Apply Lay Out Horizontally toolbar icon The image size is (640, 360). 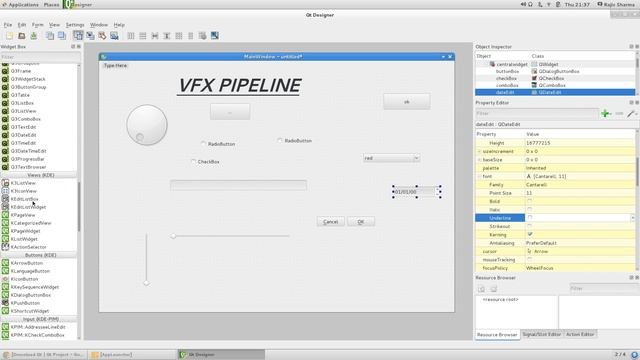pyautogui.click(x=131, y=36)
